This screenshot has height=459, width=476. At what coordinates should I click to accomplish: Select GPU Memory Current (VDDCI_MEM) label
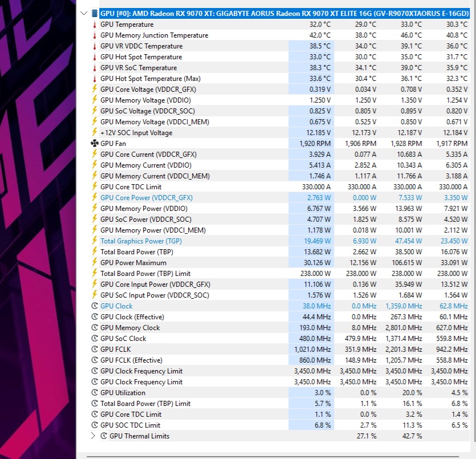pyautogui.click(x=155, y=176)
